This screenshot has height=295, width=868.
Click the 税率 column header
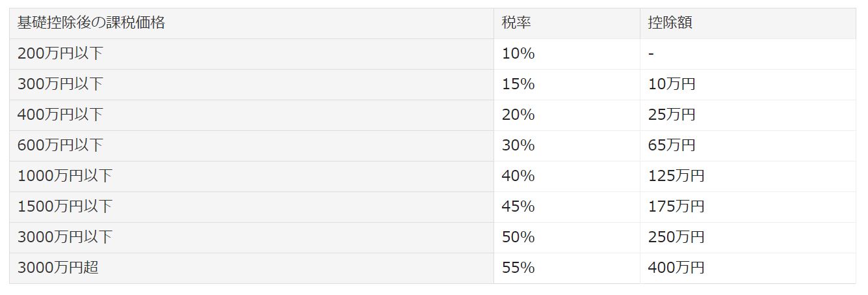[516, 23]
